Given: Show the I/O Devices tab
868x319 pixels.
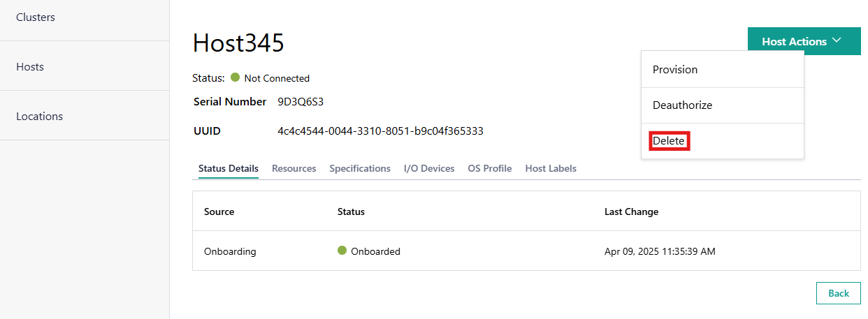Looking at the screenshot, I should [x=429, y=168].
